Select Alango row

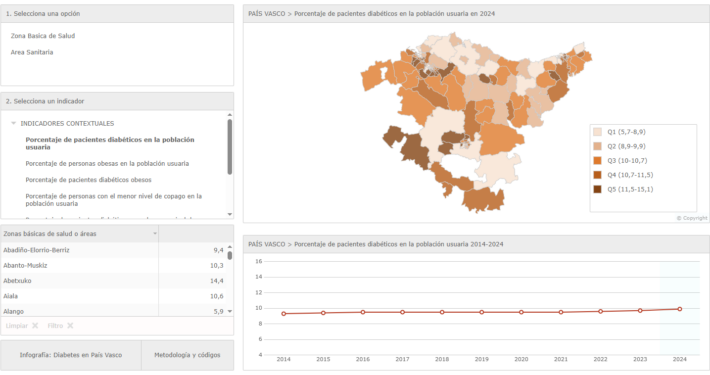(x=112, y=311)
